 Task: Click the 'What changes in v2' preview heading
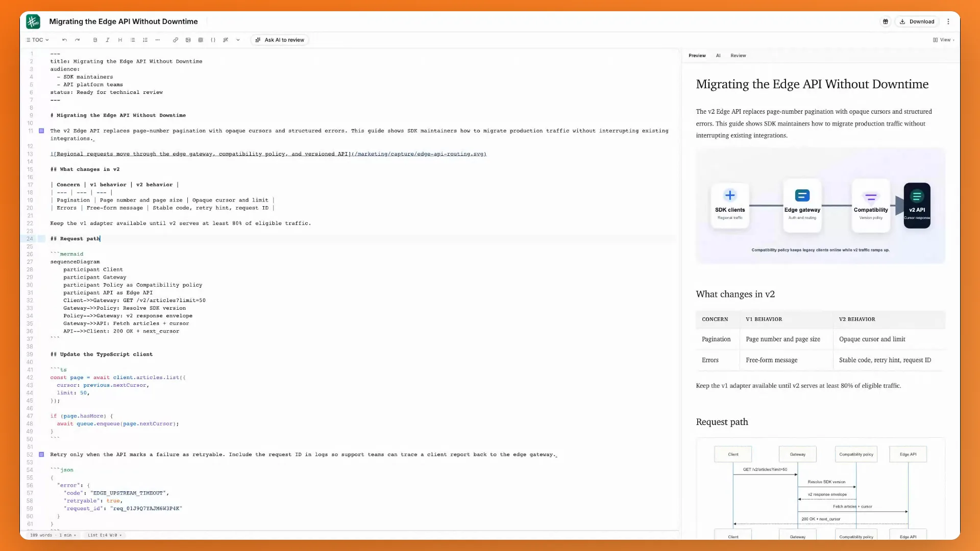click(x=735, y=294)
